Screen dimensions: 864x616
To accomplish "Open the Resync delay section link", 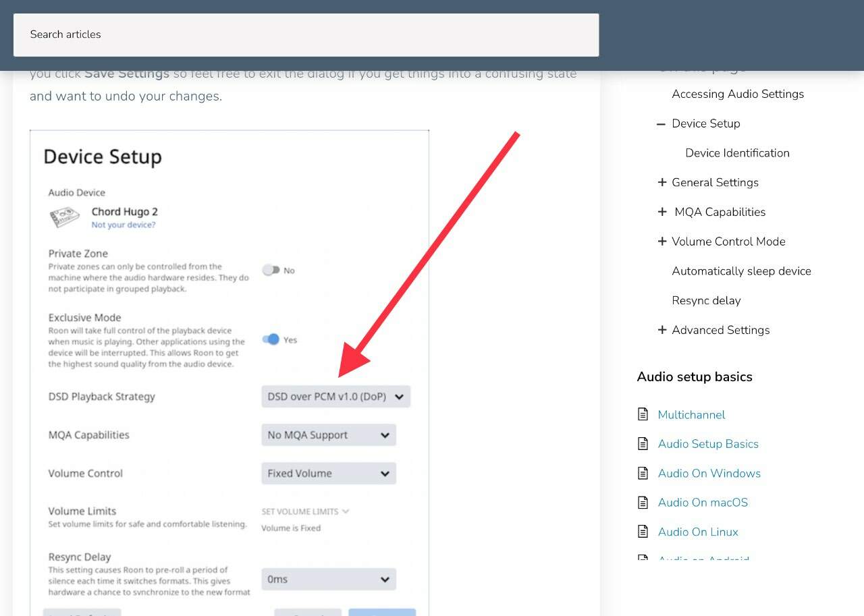I will click(x=706, y=300).
